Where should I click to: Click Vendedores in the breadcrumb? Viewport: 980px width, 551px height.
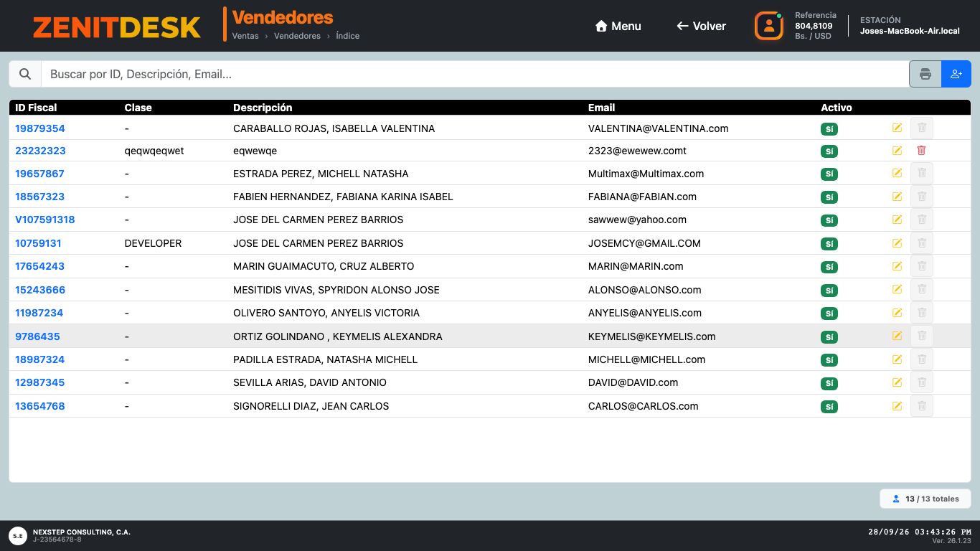point(297,36)
